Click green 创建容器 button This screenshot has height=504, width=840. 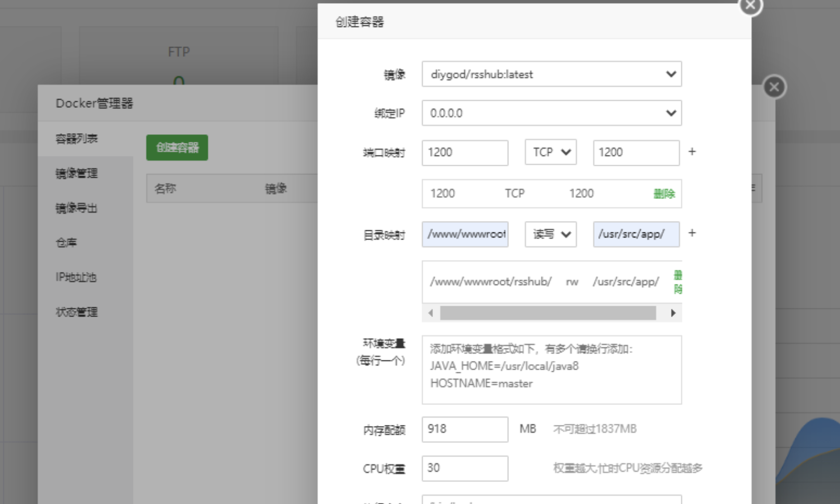(x=177, y=148)
